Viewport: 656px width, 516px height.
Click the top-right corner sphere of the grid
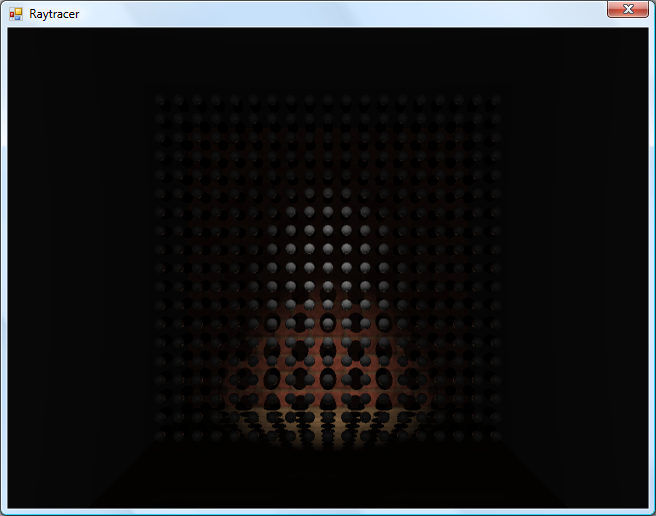click(495, 100)
